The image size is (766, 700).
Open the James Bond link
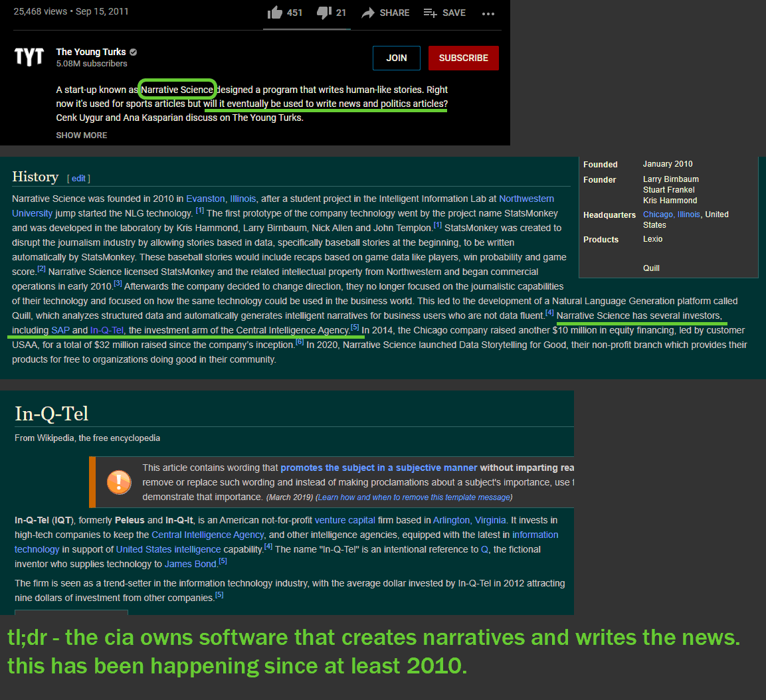tap(190, 564)
